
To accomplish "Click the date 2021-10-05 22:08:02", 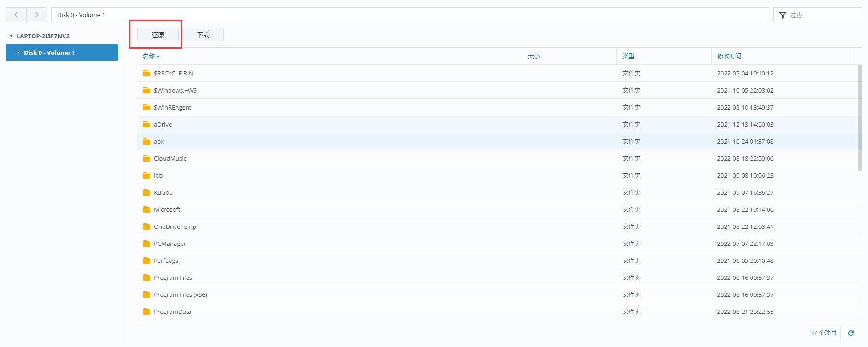I will pyautogui.click(x=745, y=90).
